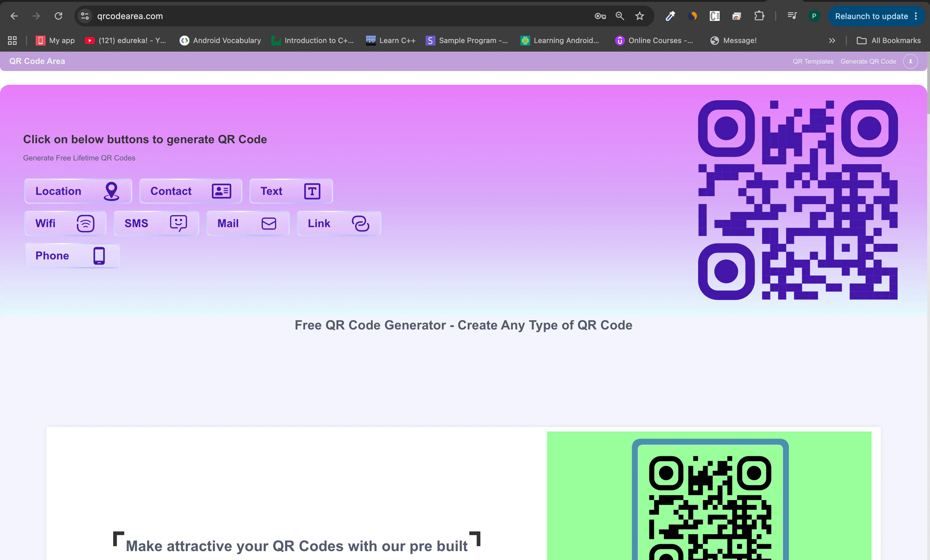Click the user account circle icon

click(x=910, y=61)
